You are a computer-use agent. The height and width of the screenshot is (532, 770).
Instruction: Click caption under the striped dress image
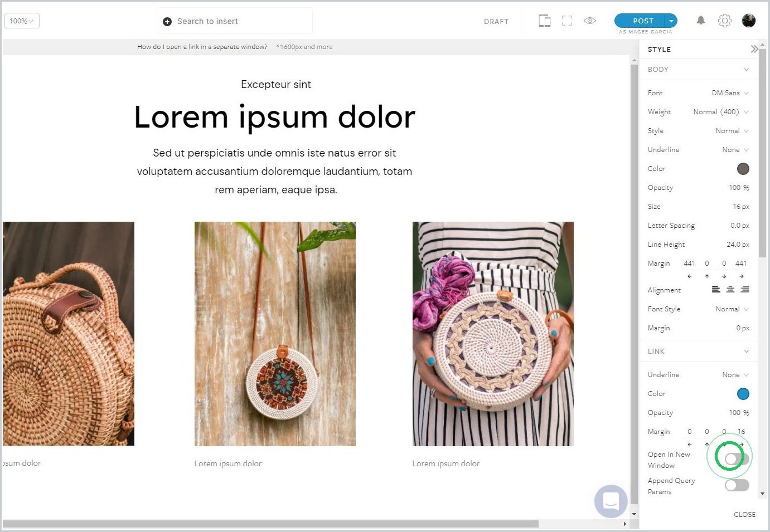pos(446,463)
